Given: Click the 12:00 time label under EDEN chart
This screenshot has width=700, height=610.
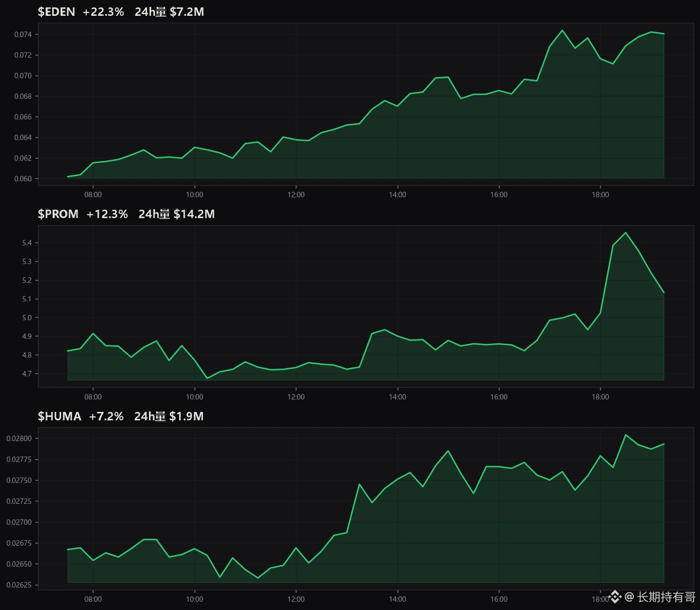Looking at the screenshot, I should click(x=296, y=195).
